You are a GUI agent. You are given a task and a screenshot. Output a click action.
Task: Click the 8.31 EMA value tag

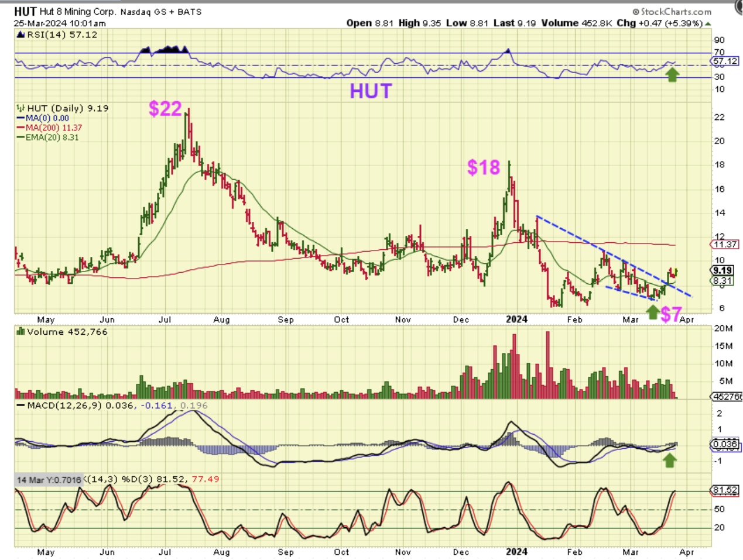pyautogui.click(x=723, y=281)
